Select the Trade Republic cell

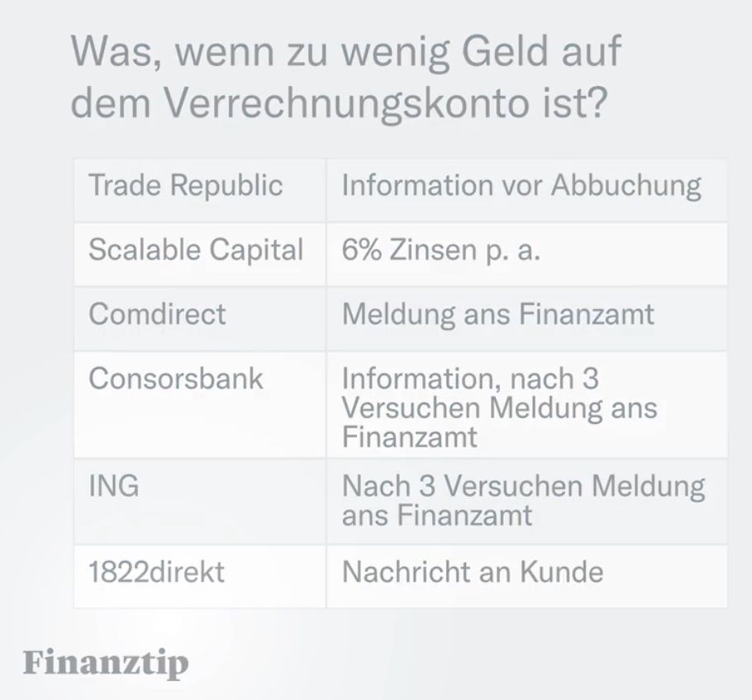185,185
